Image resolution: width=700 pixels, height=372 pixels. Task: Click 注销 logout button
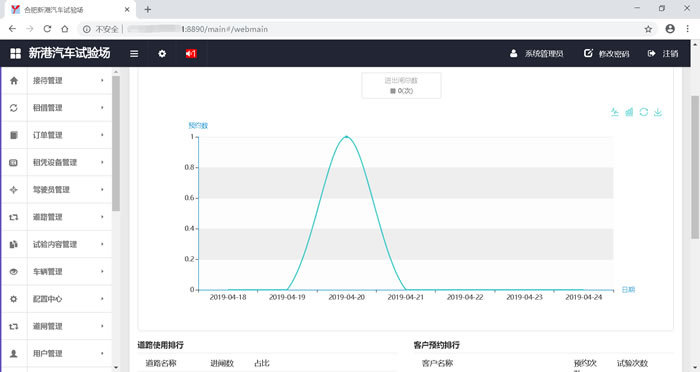coord(663,54)
